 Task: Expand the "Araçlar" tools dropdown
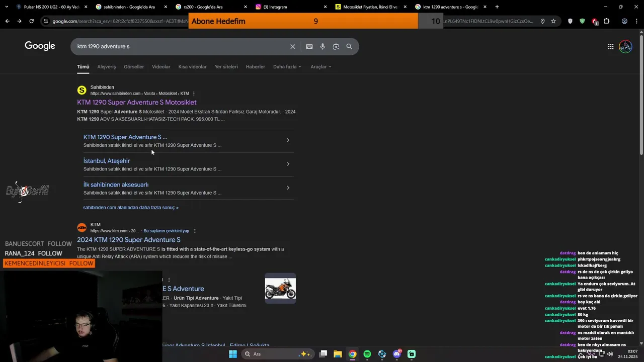321,67
